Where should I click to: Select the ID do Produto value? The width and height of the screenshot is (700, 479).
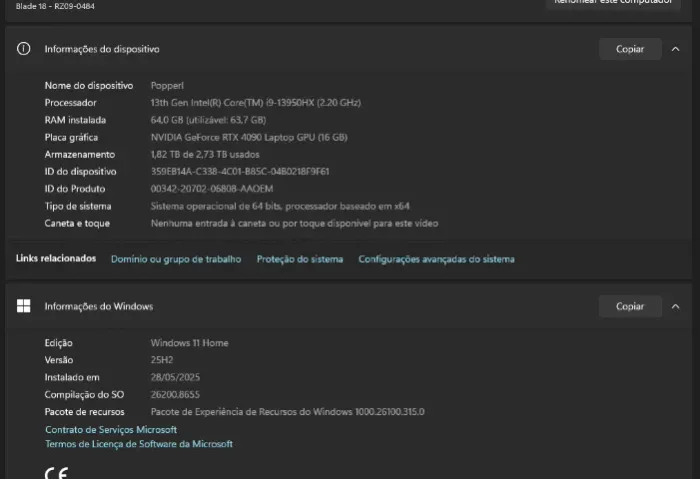pos(212,189)
